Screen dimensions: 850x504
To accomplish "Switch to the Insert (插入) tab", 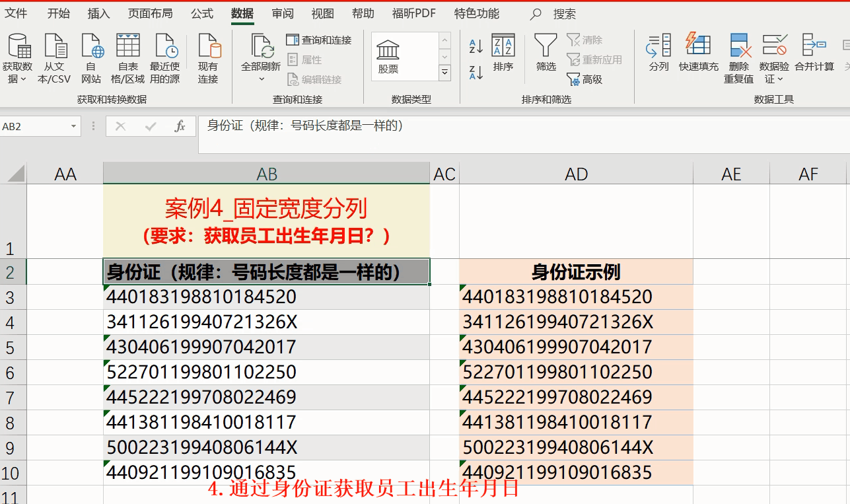I will point(98,13).
